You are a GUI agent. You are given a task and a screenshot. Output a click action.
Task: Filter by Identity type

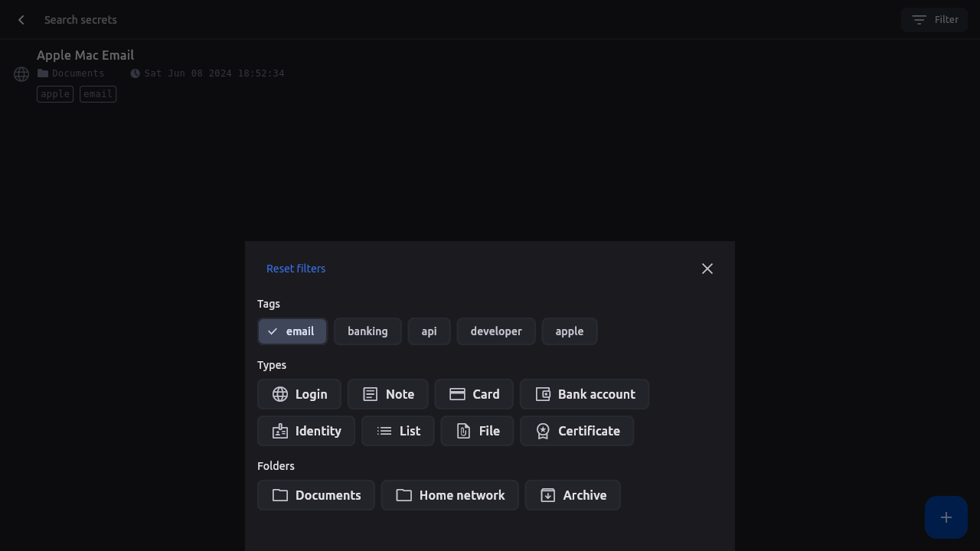(x=306, y=431)
